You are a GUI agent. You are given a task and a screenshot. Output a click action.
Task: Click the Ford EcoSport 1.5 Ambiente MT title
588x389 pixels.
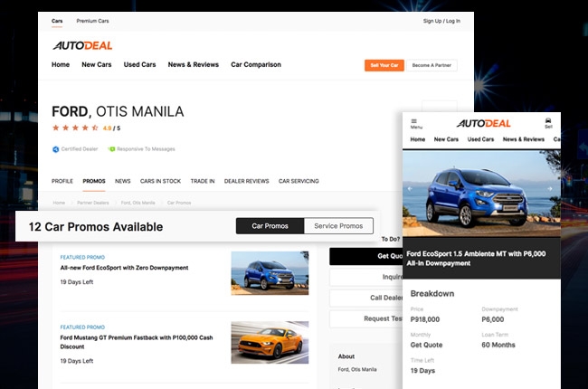pos(476,259)
